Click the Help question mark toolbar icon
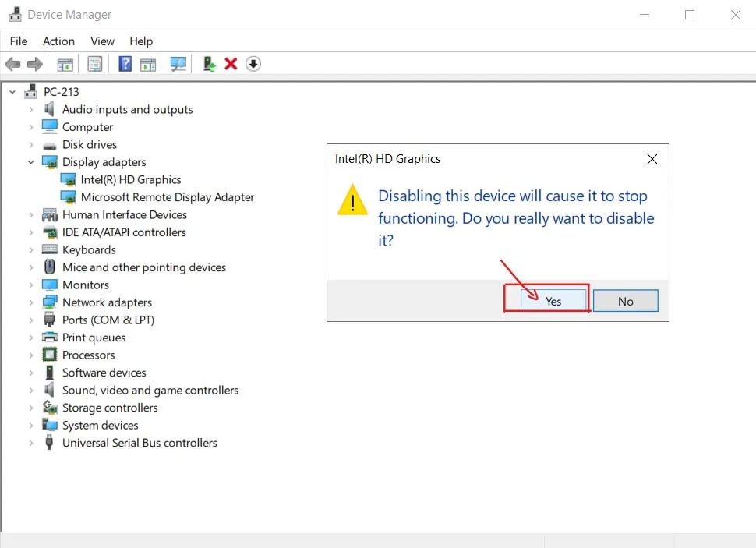756x548 pixels. click(124, 63)
